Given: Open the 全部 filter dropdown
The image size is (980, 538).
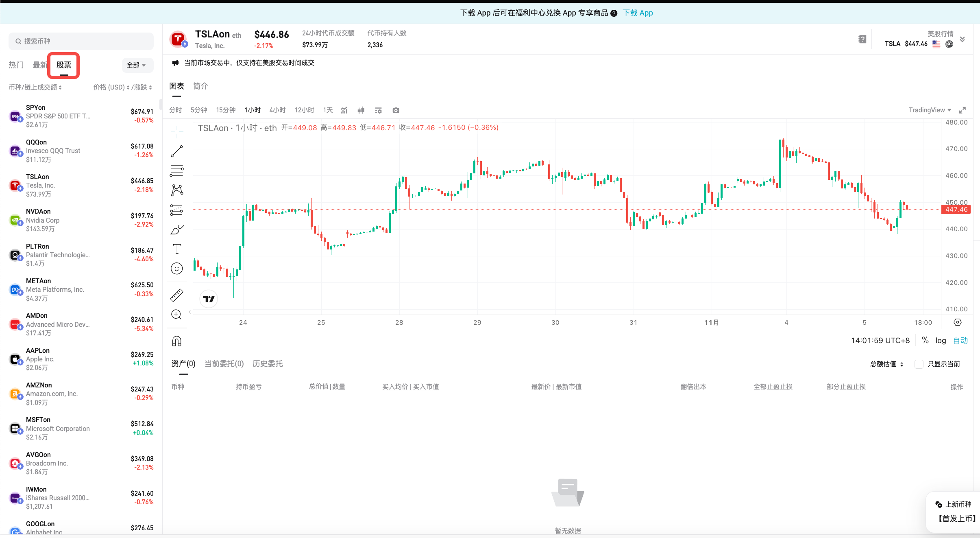Looking at the screenshot, I should [137, 65].
